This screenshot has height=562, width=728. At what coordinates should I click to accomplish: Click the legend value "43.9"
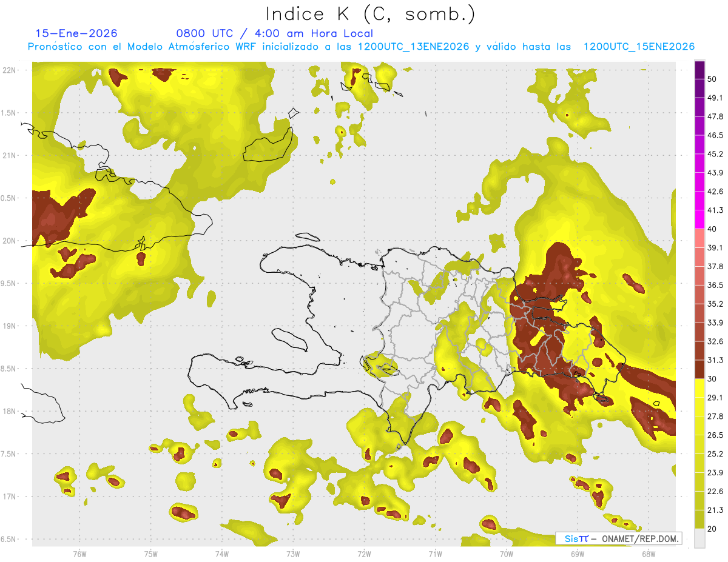tap(715, 173)
